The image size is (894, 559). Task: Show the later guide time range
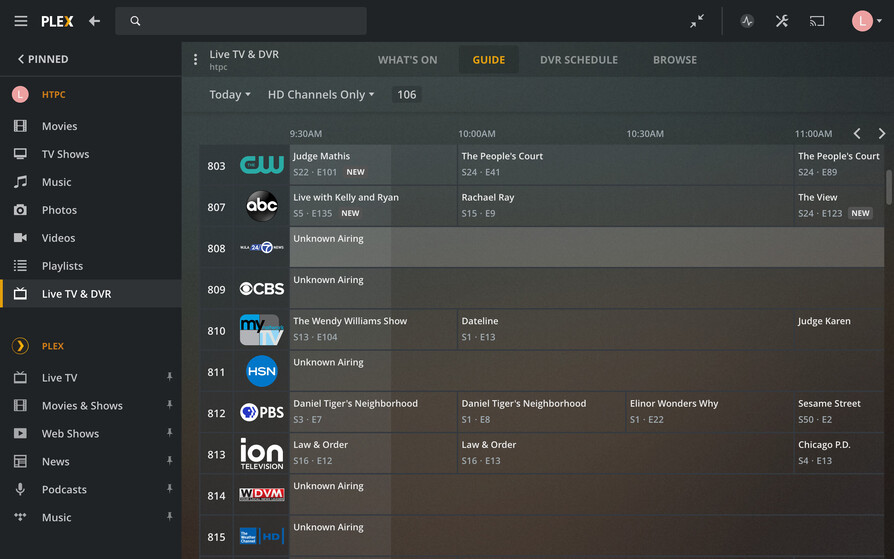click(x=881, y=133)
